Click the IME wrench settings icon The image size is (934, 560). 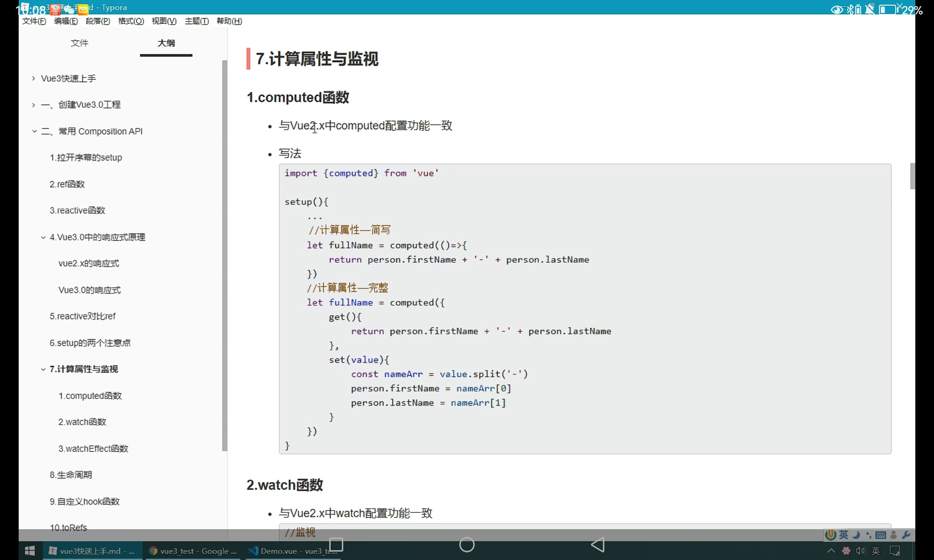tap(906, 535)
